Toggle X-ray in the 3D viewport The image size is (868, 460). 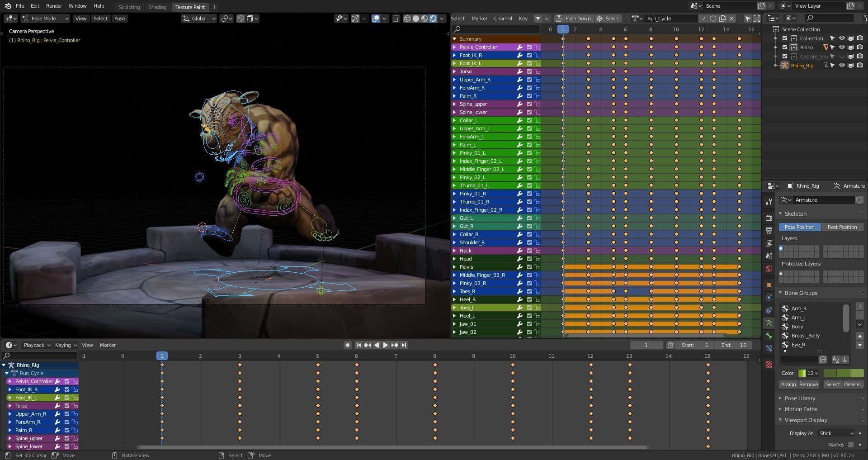click(x=396, y=19)
